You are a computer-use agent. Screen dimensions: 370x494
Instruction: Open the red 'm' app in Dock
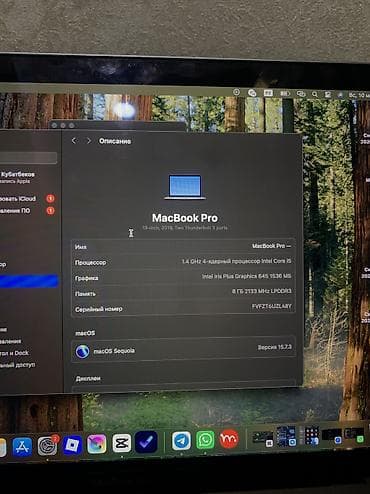229,439
